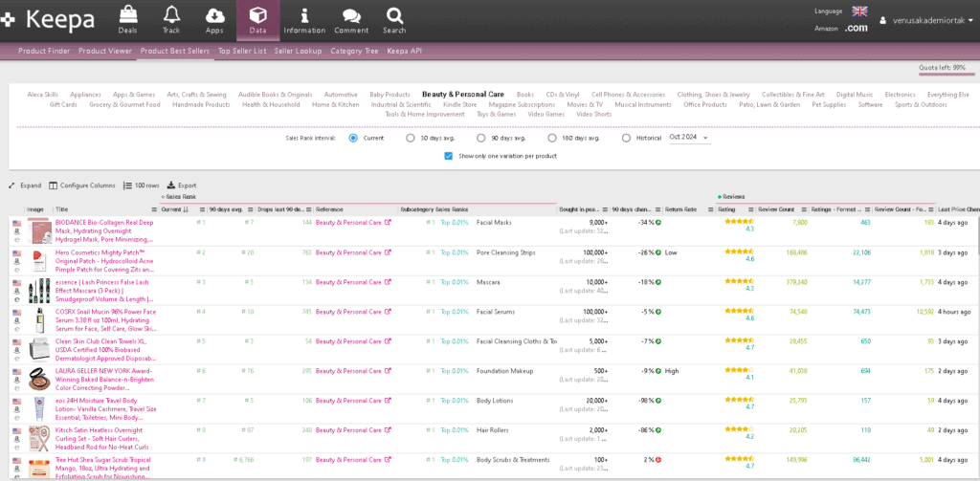Open Title column menu icon
Viewport: 980px width, 481px height.
coord(154,209)
